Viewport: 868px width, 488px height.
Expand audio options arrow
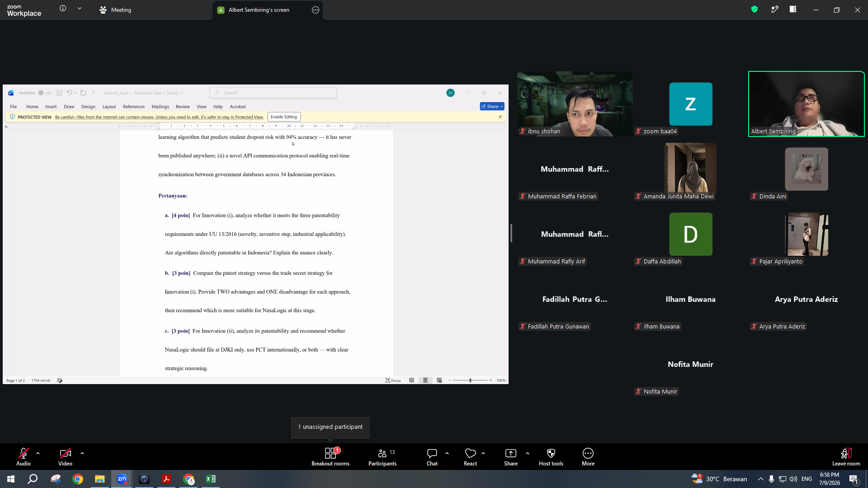38,453
